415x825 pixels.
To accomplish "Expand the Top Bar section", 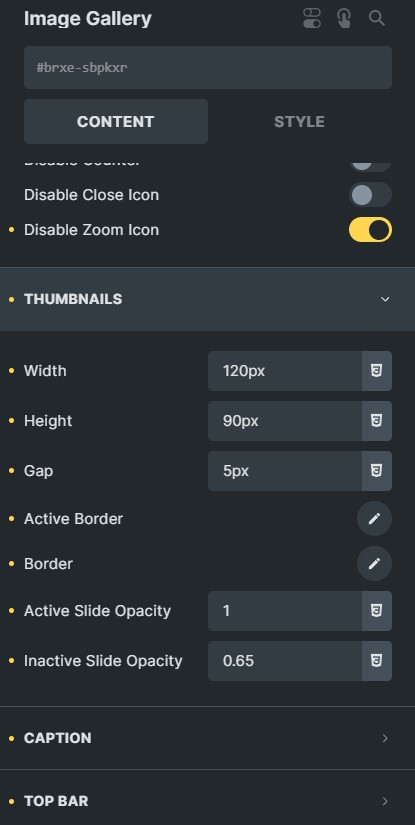I will click(x=207, y=801).
